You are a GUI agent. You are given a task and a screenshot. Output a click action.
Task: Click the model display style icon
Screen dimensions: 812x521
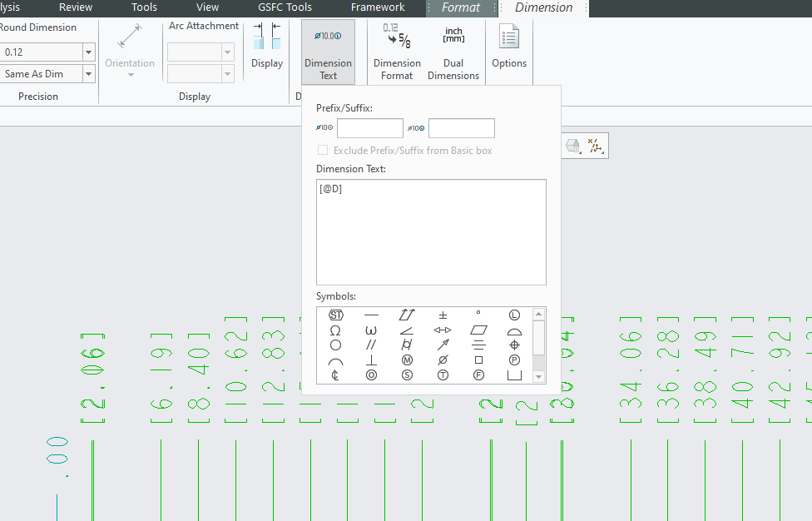[x=572, y=145]
